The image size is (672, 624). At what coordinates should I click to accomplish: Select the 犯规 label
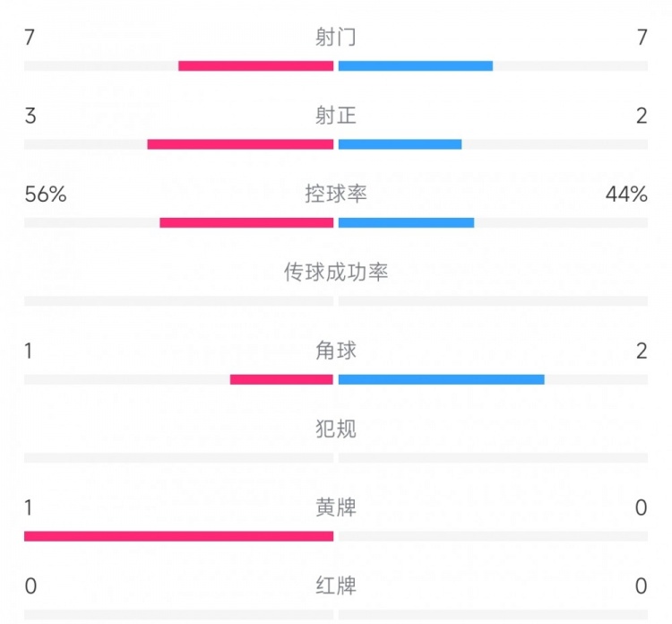[x=336, y=429]
